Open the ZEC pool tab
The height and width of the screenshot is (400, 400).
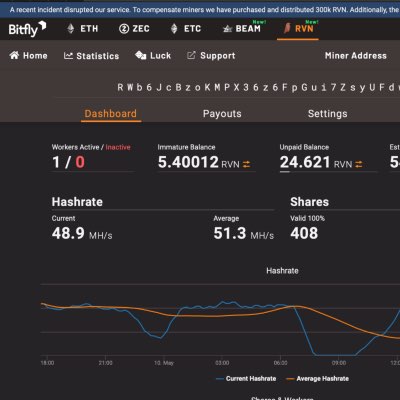(x=134, y=29)
